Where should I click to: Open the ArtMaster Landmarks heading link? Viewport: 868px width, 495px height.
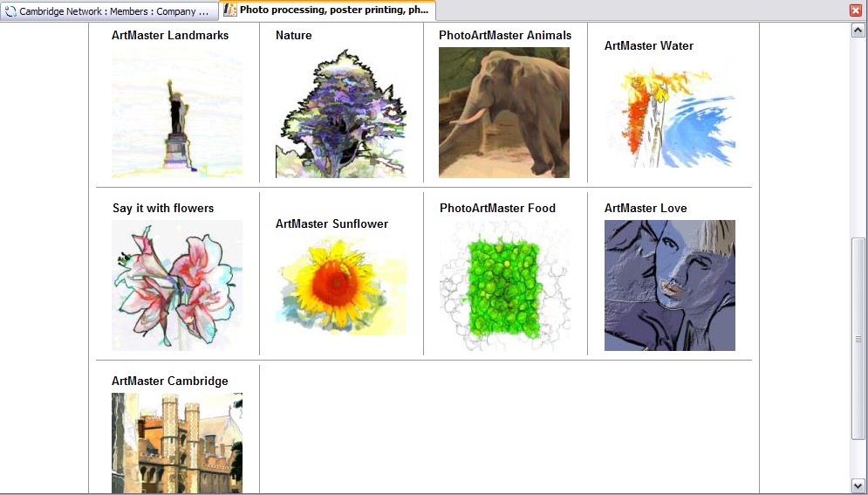pyautogui.click(x=170, y=36)
